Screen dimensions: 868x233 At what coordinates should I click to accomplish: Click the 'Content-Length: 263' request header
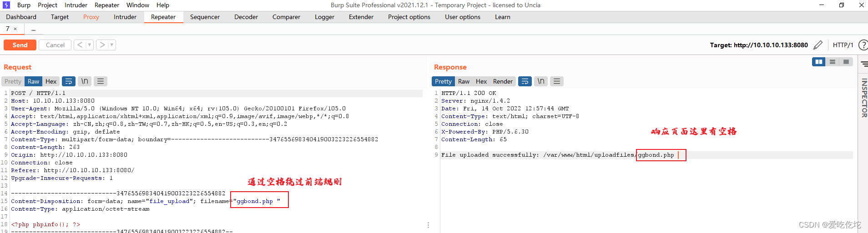(45, 147)
